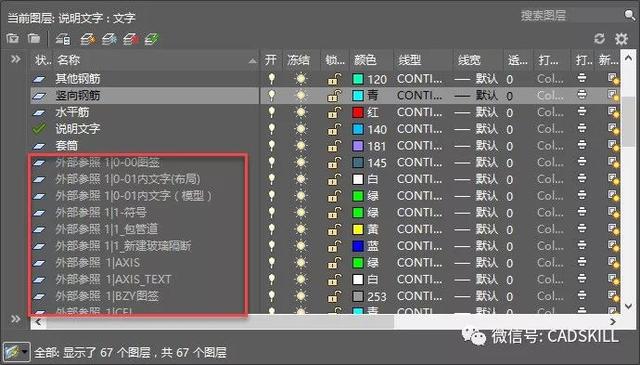
Task: Click the 开 column header
Action: 271,60
